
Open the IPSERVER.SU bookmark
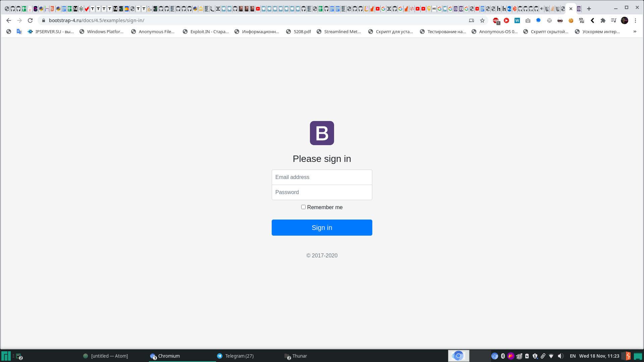(x=51, y=32)
